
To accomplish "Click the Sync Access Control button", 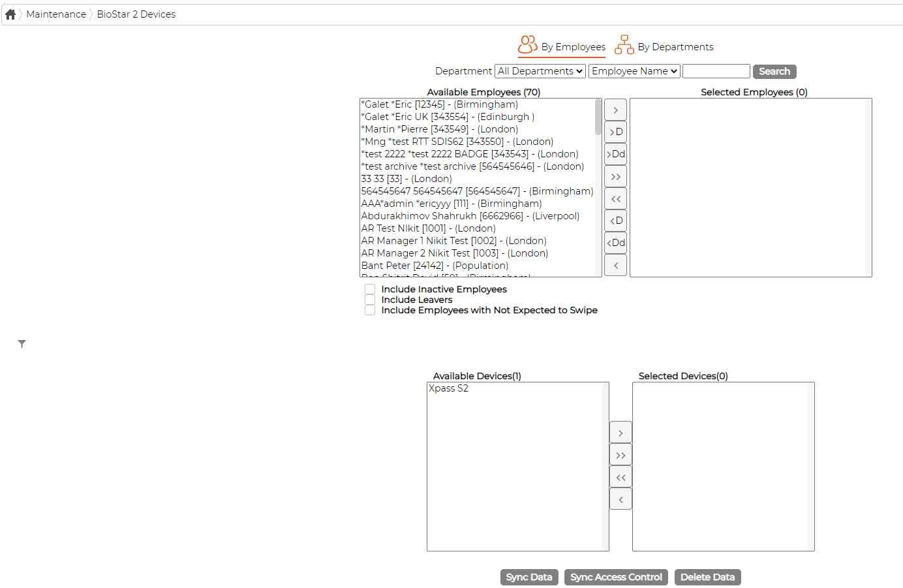I will pyautogui.click(x=616, y=577).
